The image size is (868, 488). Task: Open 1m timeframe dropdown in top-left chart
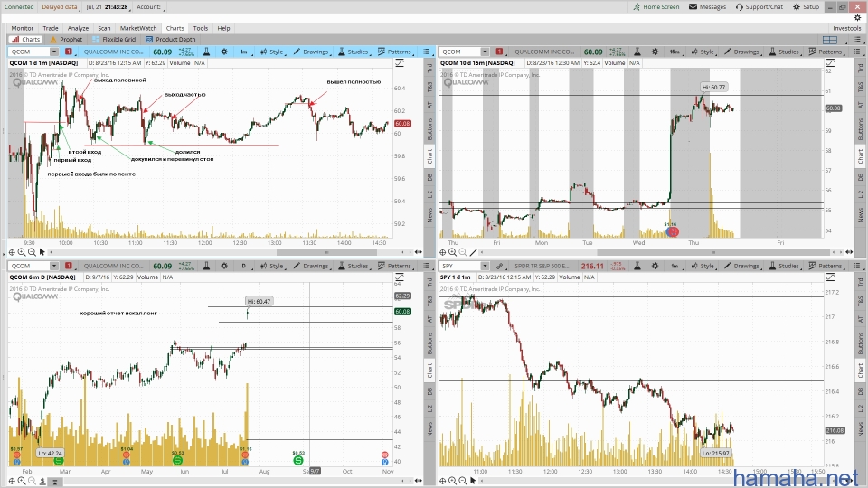pyautogui.click(x=244, y=52)
